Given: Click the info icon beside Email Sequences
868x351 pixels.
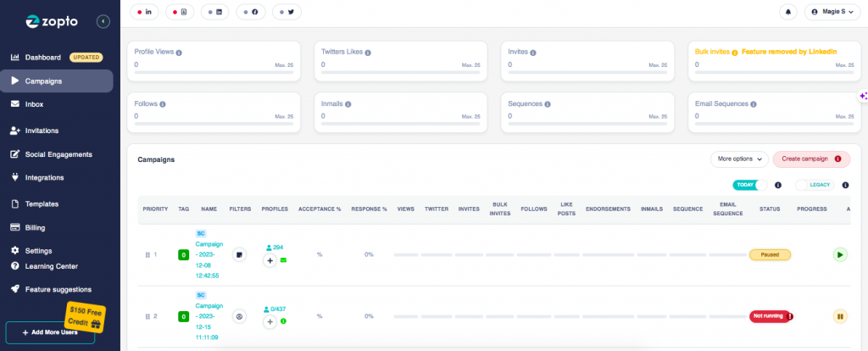Looking at the screenshot, I should tap(755, 104).
